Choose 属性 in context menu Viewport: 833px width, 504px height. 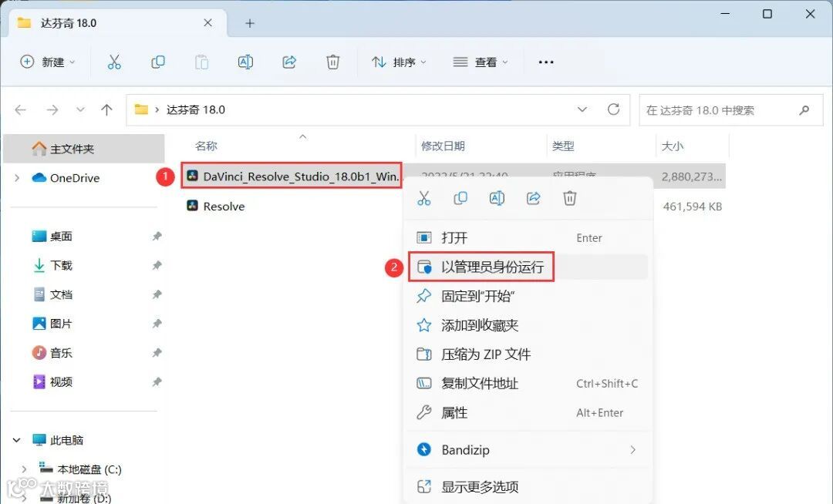click(528, 413)
